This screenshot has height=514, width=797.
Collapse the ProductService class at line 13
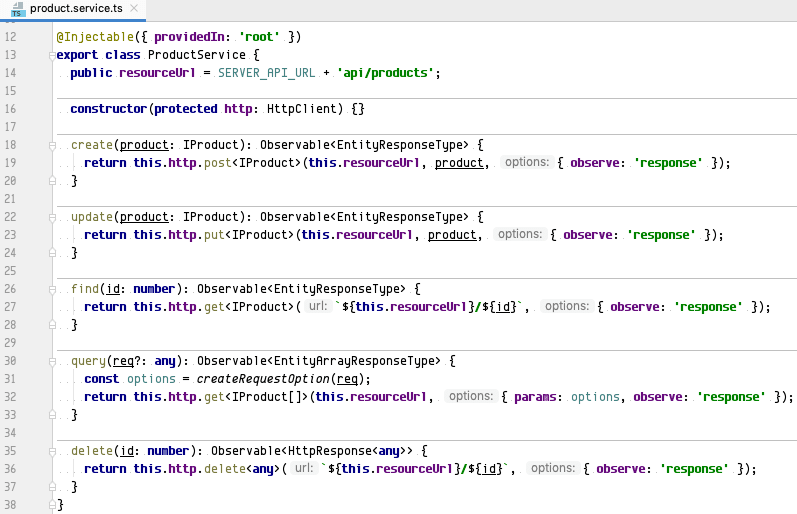click(52, 55)
